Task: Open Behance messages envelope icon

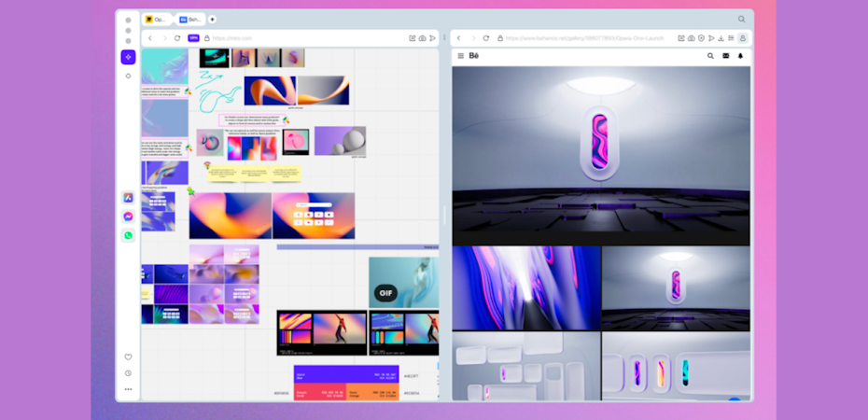Action: tap(726, 56)
